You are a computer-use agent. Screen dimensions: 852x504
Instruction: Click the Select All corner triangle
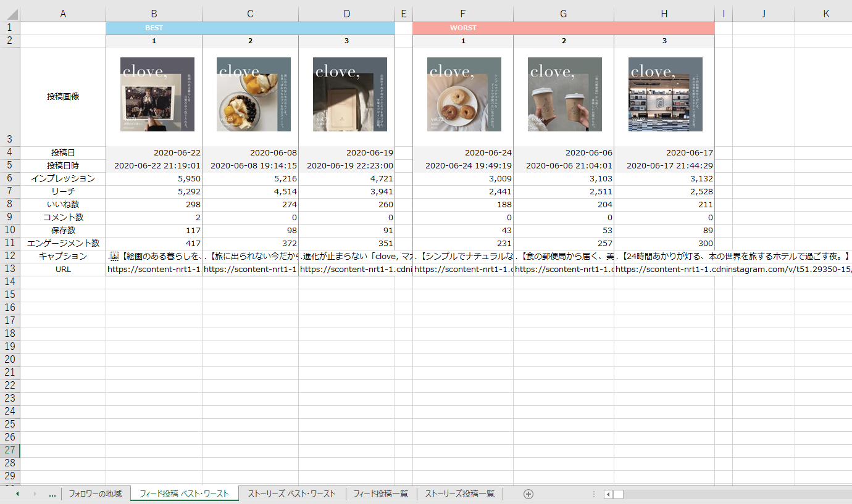click(10, 14)
